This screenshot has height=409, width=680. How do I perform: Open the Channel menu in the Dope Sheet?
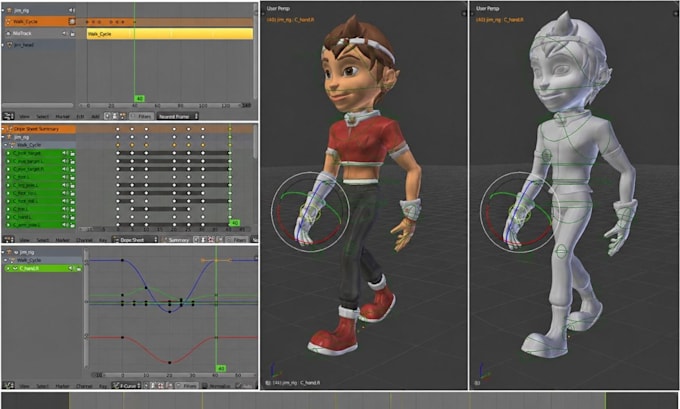pos(84,239)
